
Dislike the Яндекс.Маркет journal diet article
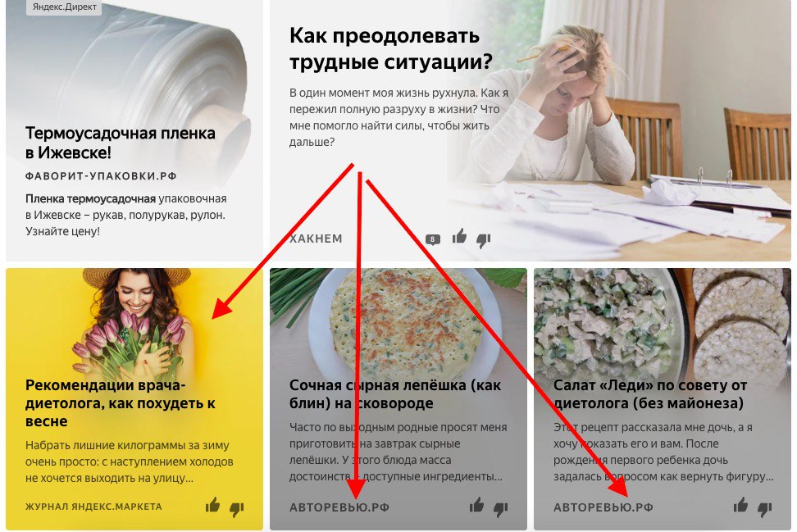(x=237, y=509)
